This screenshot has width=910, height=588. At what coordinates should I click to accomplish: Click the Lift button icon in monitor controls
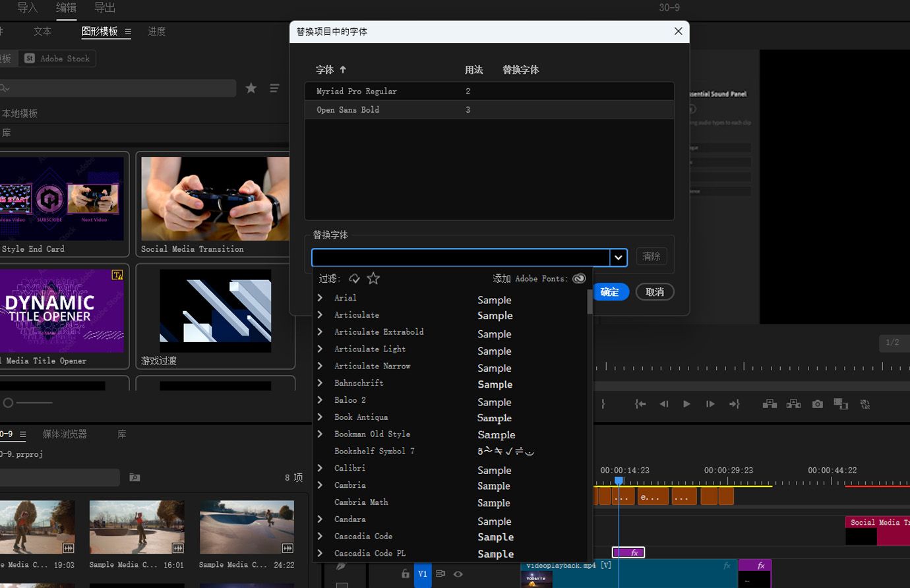pos(770,404)
